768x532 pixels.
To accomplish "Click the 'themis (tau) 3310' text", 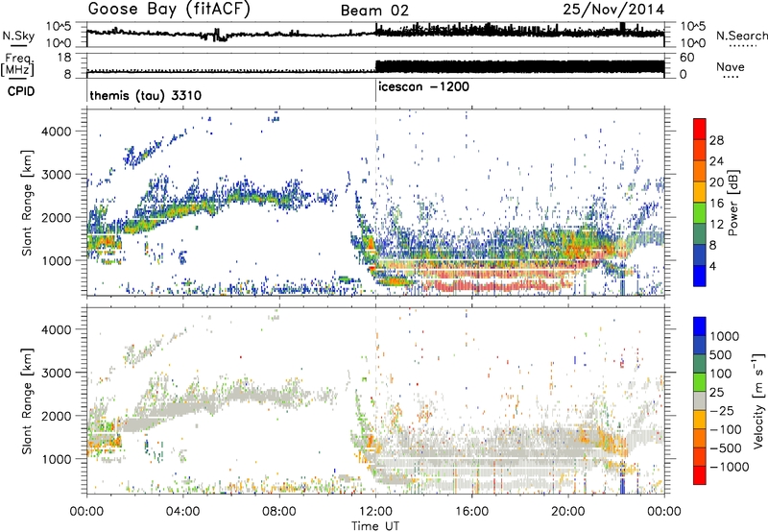I will 146,95.
